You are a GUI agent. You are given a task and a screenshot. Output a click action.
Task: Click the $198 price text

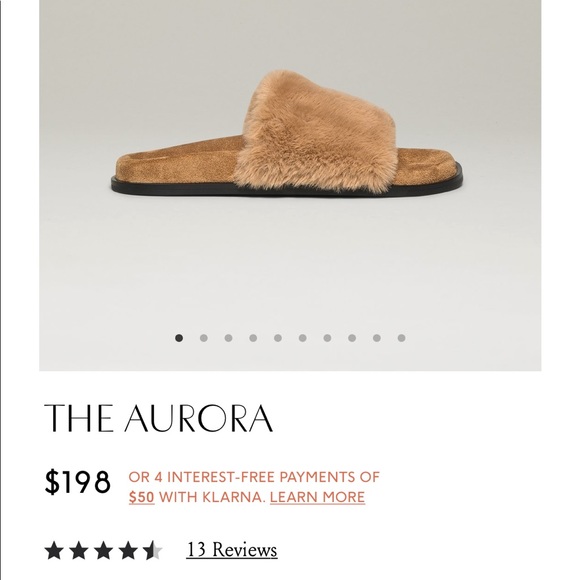click(77, 482)
